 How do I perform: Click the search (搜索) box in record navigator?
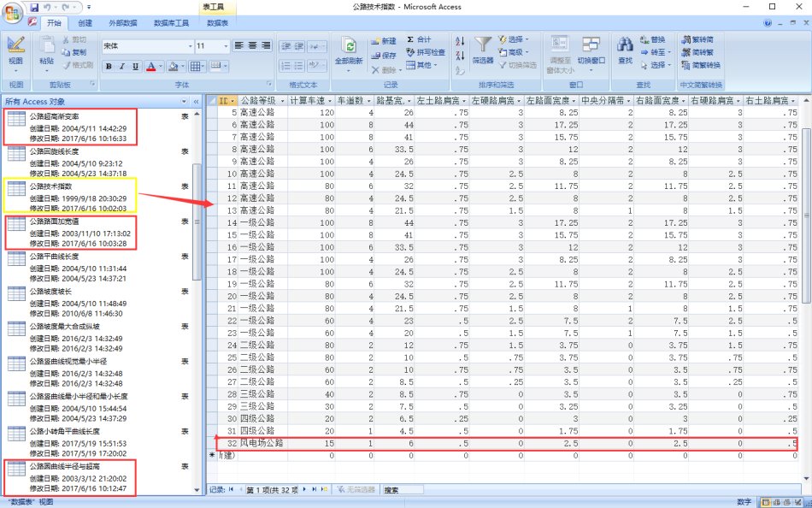402,490
